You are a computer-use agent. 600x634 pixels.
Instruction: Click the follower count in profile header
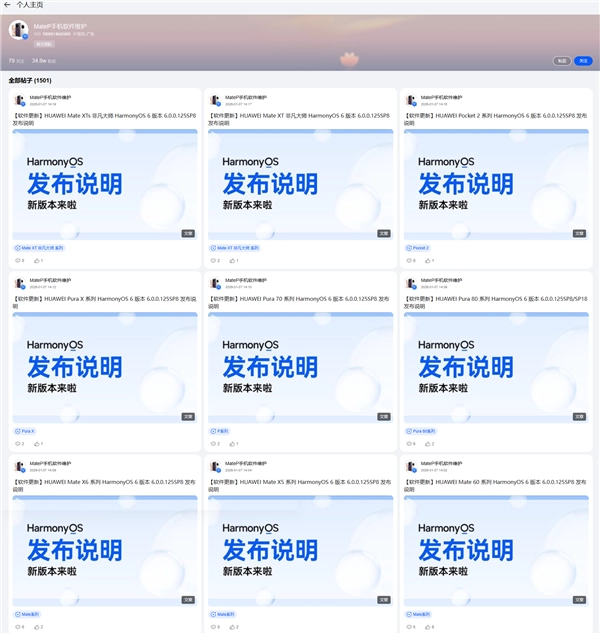[40, 61]
